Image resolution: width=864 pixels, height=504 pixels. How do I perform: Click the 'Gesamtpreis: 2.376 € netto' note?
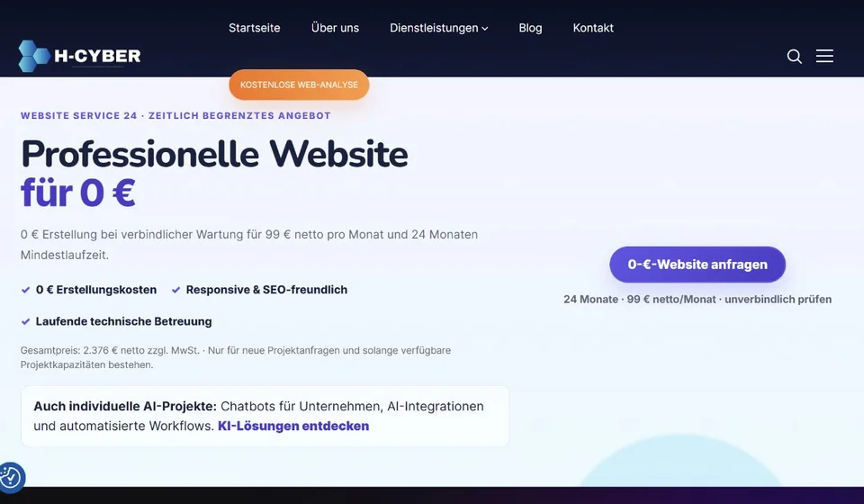pyautogui.click(x=235, y=357)
